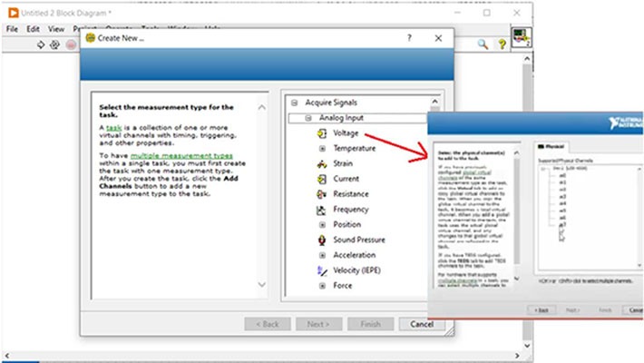Choose the Sound Pressure measurement icon
Screen dimensions: 644x363
click(322, 240)
